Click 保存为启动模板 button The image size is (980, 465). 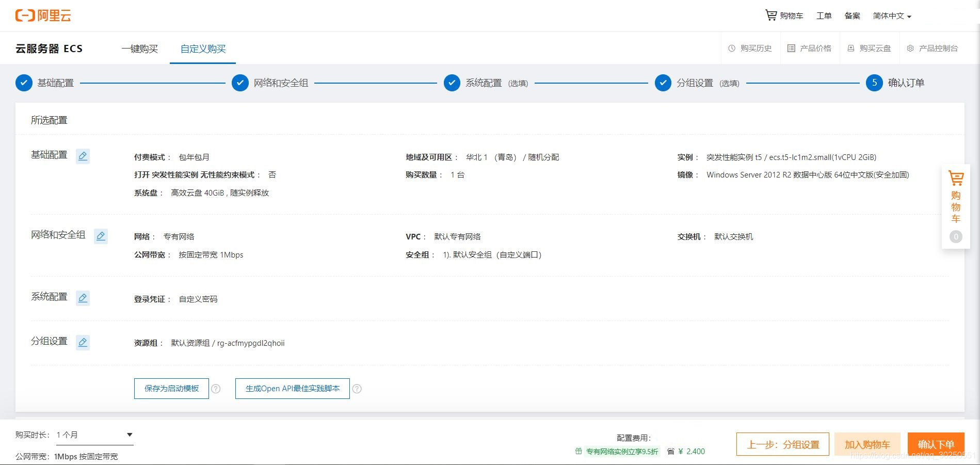(171, 389)
